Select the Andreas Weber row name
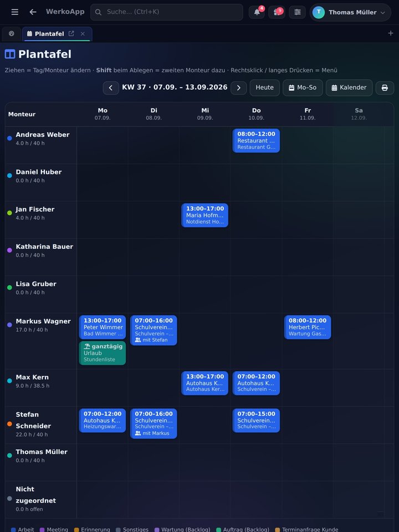This screenshot has width=399, height=532. pos(43,135)
